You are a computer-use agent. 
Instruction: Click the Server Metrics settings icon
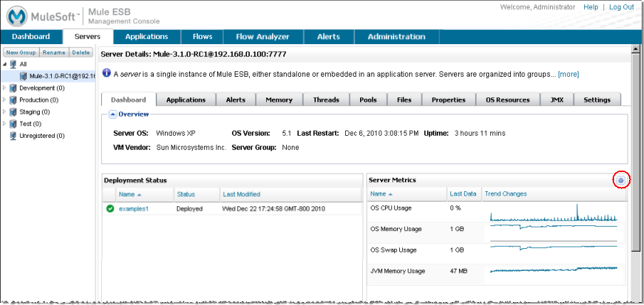tap(621, 181)
